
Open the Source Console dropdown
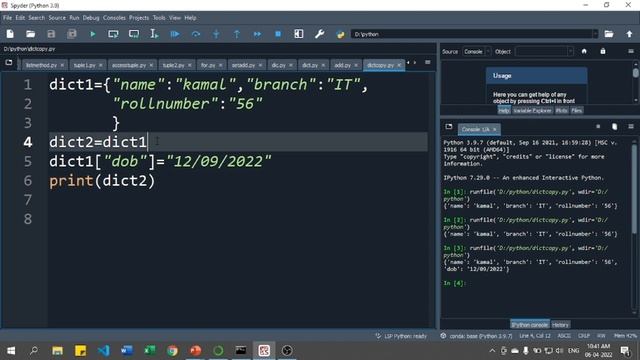coord(477,51)
